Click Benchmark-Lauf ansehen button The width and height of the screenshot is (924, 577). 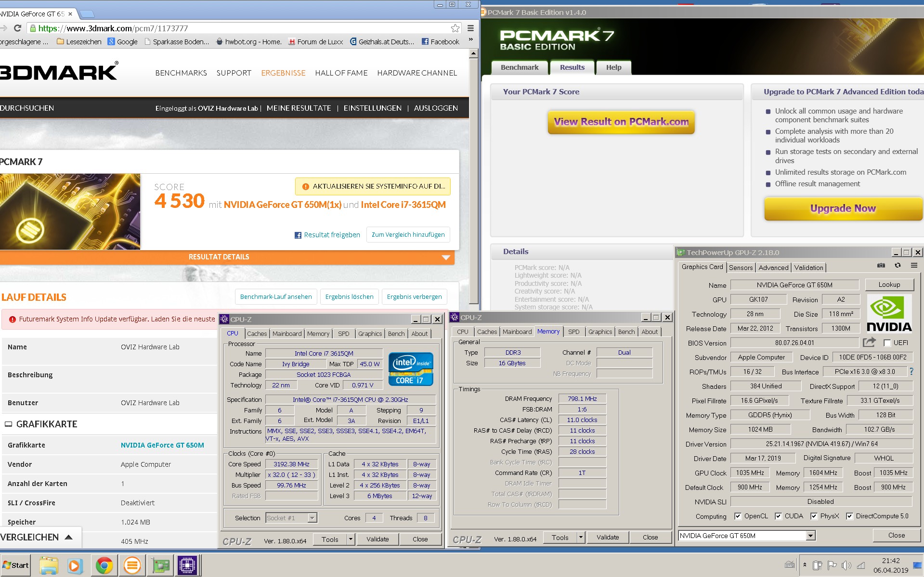click(x=276, y=297)
